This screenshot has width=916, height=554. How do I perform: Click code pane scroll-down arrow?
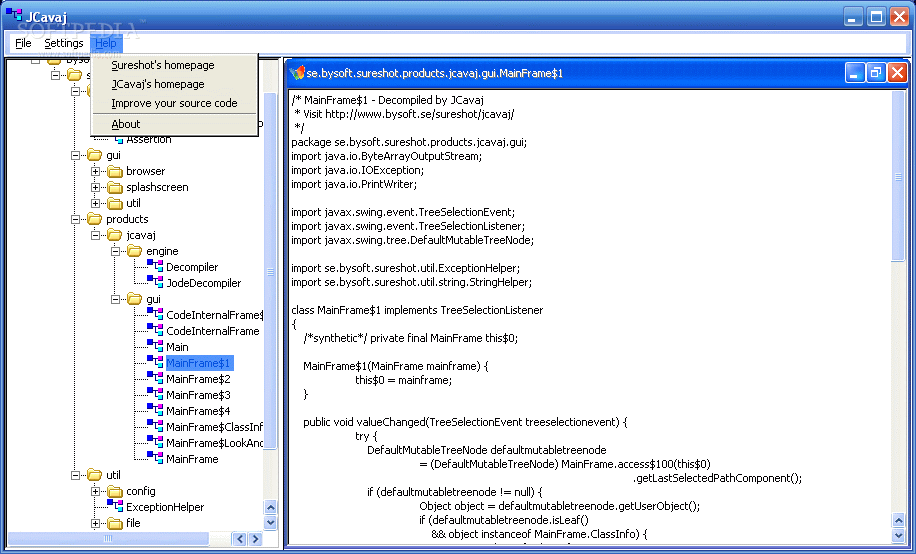tap(898, 534)
